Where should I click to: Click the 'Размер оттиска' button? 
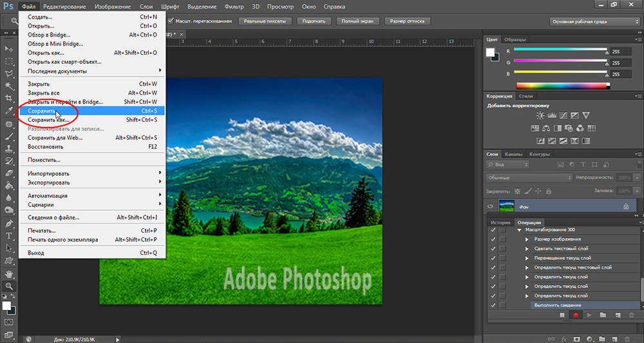[x=408, y=21]
